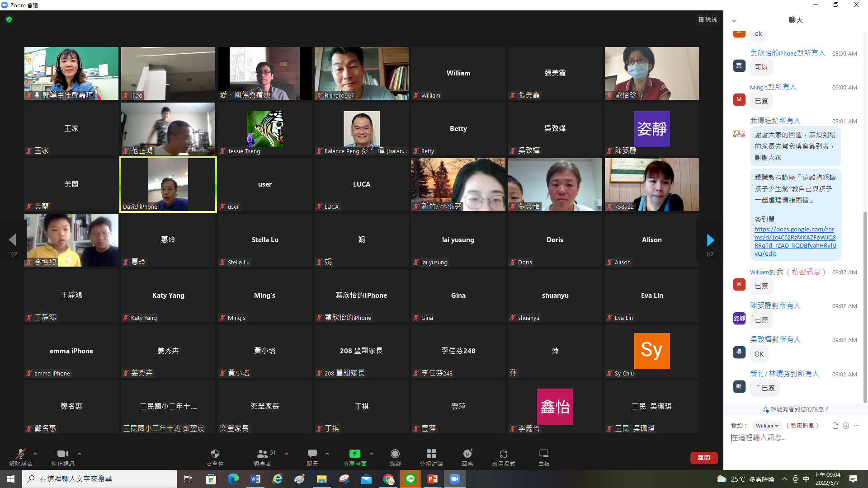The image size is (868, 488).
Task: Open the chat recipient dropdown William
Action: click(767, 426)
